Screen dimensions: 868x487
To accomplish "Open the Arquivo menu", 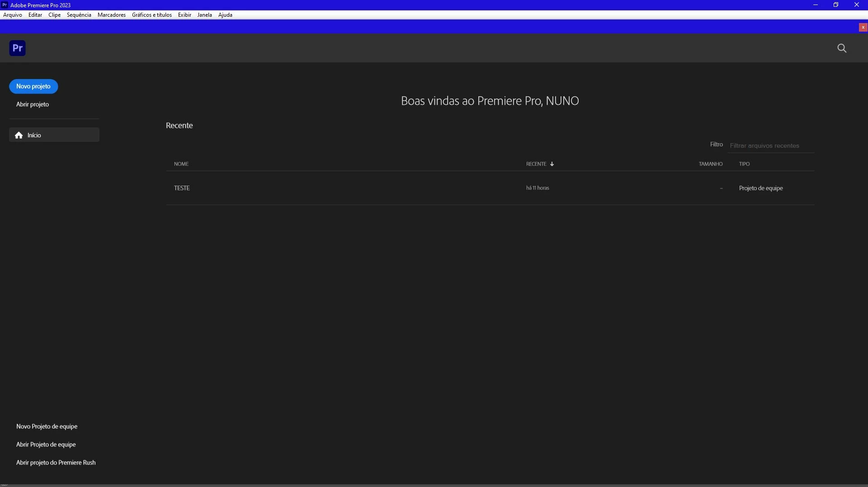I will pos(13,15).
